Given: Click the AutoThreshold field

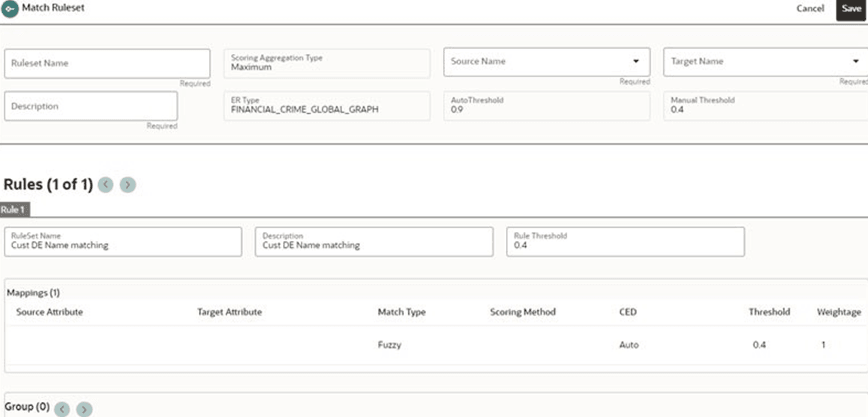Looking at the screenshot, I should [546, 106].
